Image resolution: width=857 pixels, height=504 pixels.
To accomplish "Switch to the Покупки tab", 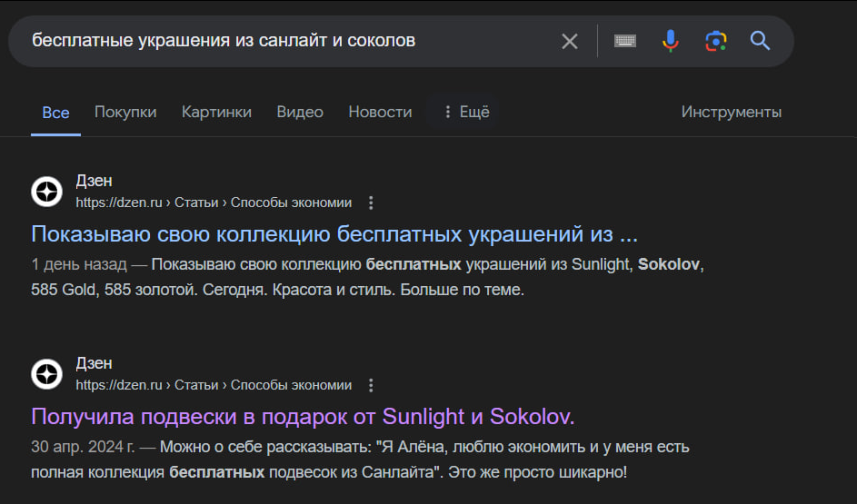I will 125,112.
